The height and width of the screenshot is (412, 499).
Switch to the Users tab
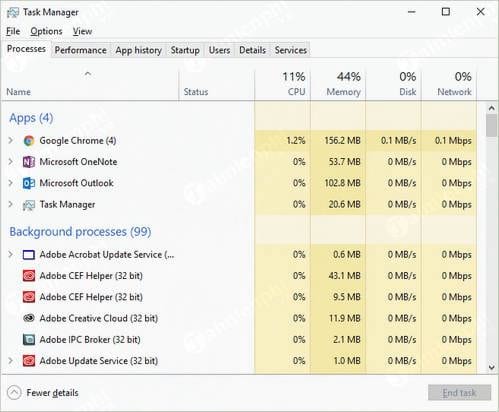click(219, 50)
